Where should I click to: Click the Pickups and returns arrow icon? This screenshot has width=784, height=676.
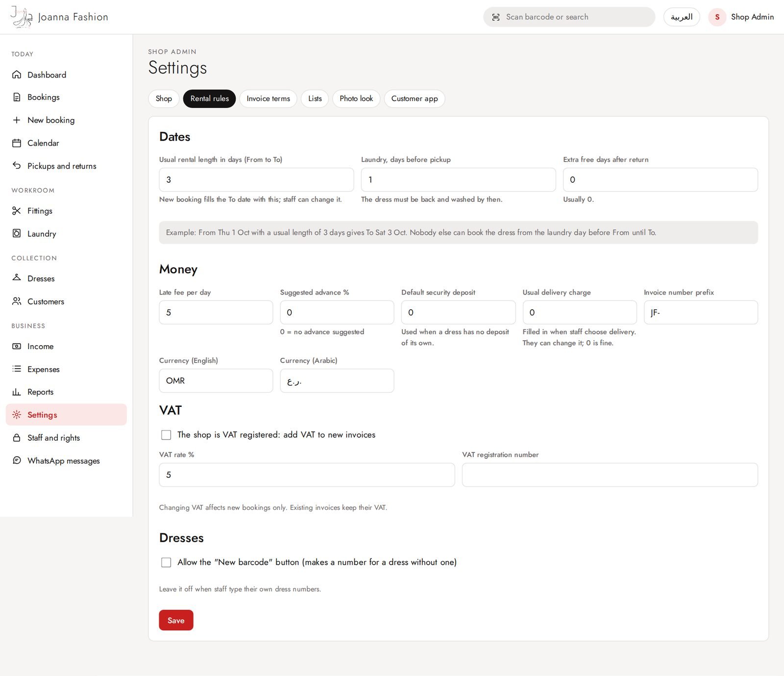[x=17, y=166]
